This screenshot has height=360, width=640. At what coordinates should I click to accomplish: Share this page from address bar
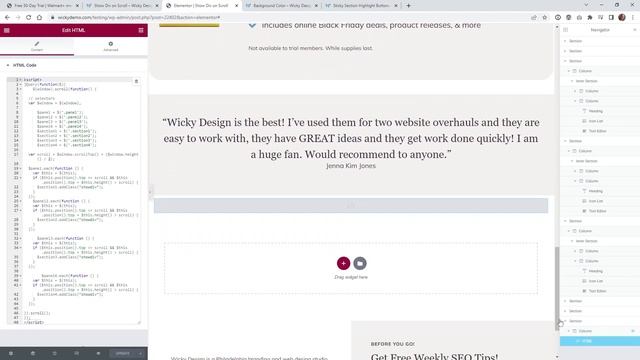(x=534, y=18)
